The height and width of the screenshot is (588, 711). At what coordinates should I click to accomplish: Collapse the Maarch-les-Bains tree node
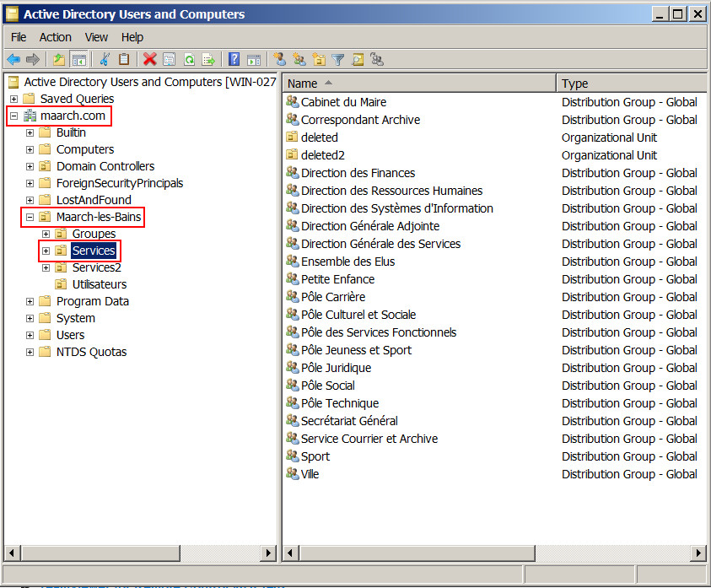pos(30,217)
